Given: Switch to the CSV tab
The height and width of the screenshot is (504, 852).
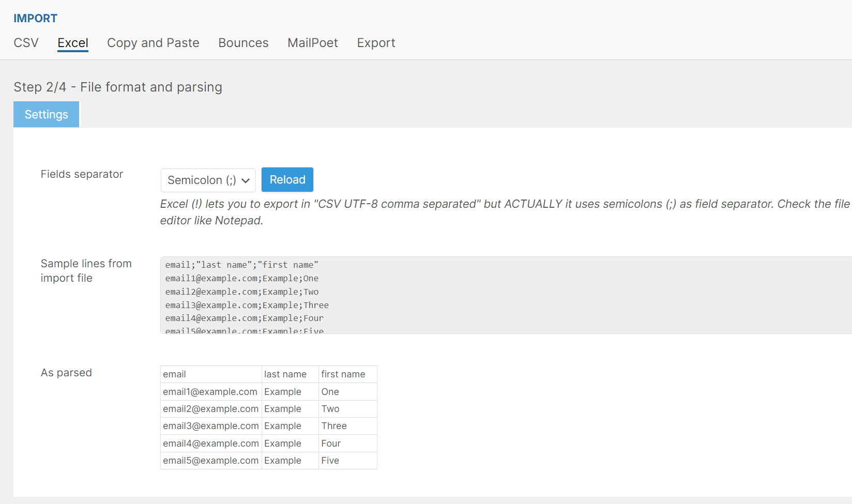Looking at the screenshot, I should pos(26,43).
